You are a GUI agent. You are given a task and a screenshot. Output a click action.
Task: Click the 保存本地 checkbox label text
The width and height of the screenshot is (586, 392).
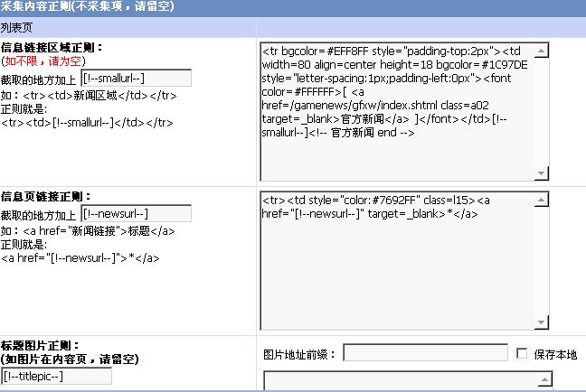pos(555,355)
